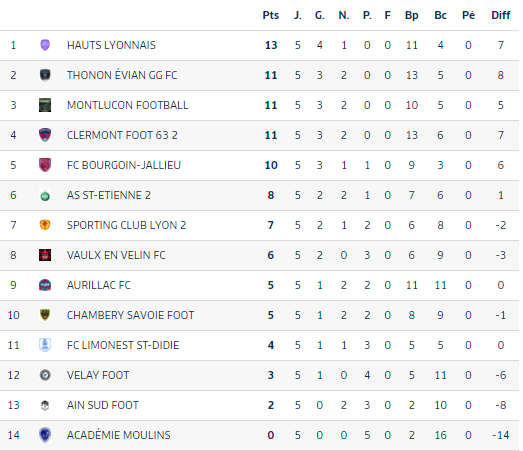Select the HAUTS LYONNAIS team name
This screenshot has width=523, height=451.
tap(111, 45)
